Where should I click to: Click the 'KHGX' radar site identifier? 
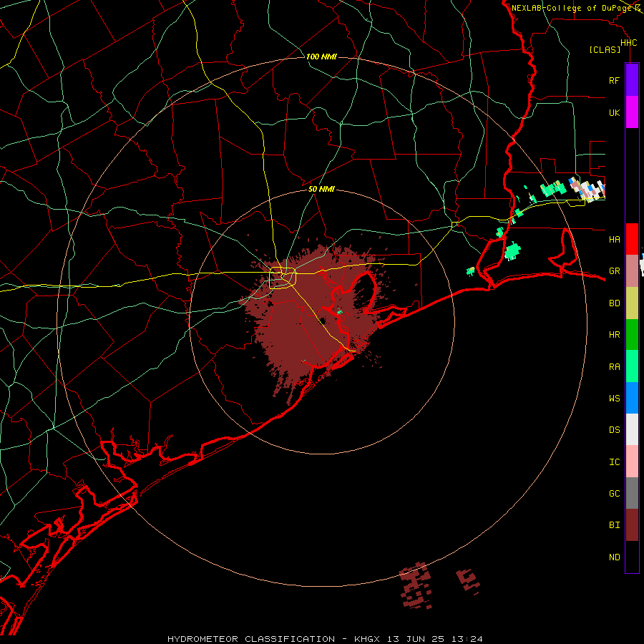tap(367, 639)
